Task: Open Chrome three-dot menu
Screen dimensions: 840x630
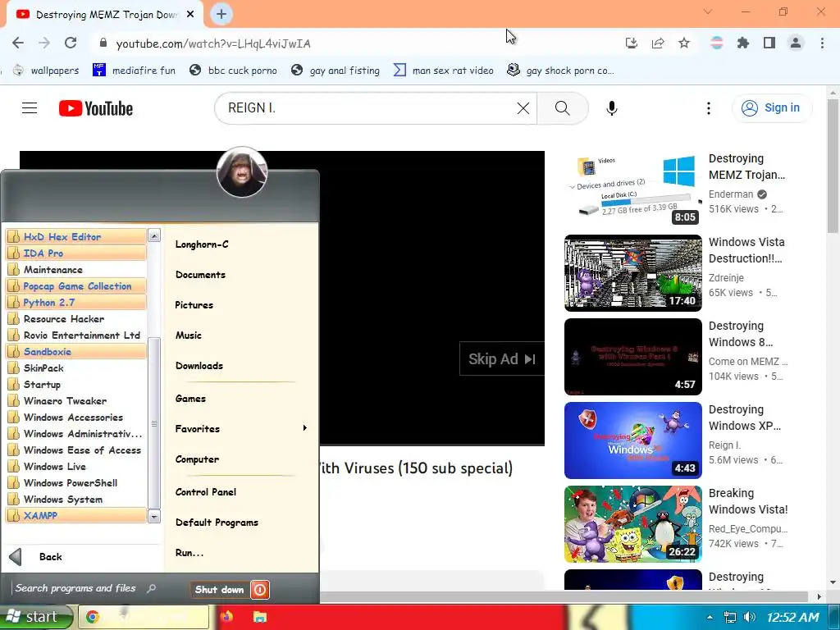Action: (822, 43)
